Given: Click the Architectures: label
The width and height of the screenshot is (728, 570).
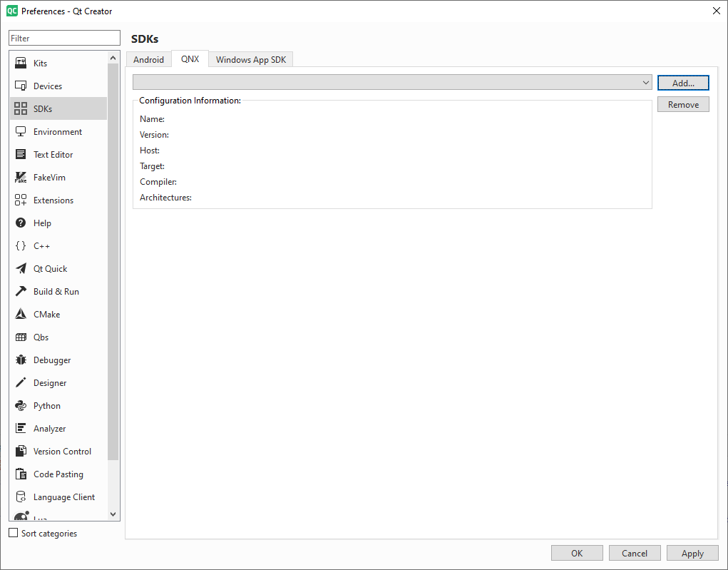Looking at the screenshot, I should [x=165, y=198].
